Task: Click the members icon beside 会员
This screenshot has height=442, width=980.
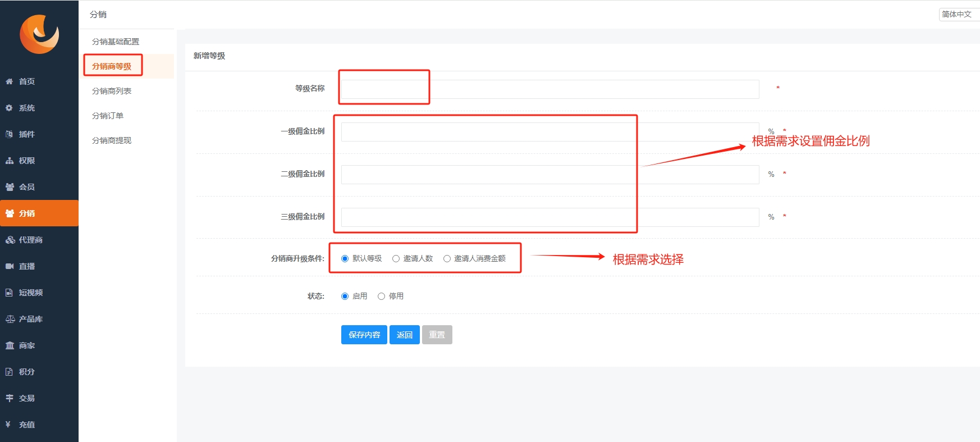Action: coord(10,187)
